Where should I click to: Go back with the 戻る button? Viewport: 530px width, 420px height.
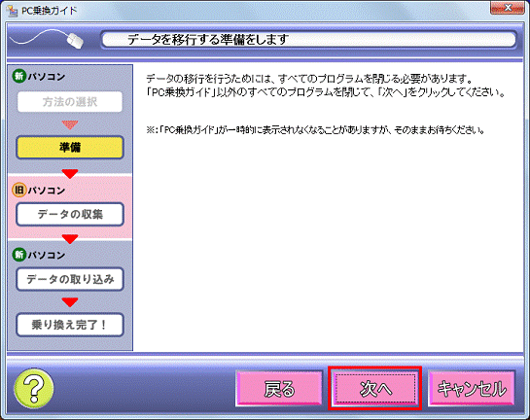279,388
